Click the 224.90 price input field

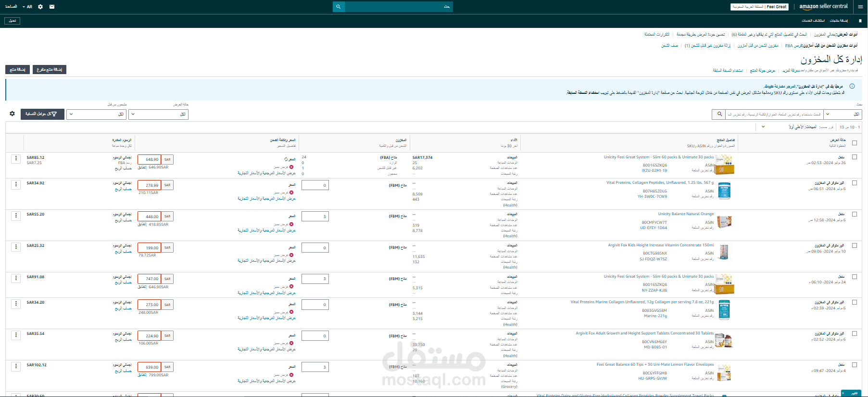[150, 336]
